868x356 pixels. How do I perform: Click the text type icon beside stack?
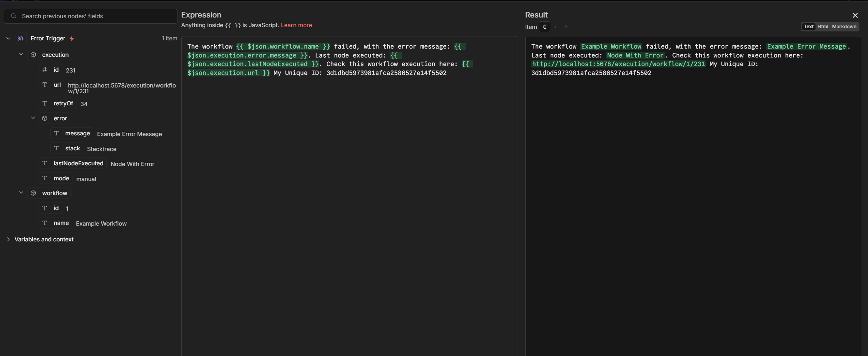point(56,148)
